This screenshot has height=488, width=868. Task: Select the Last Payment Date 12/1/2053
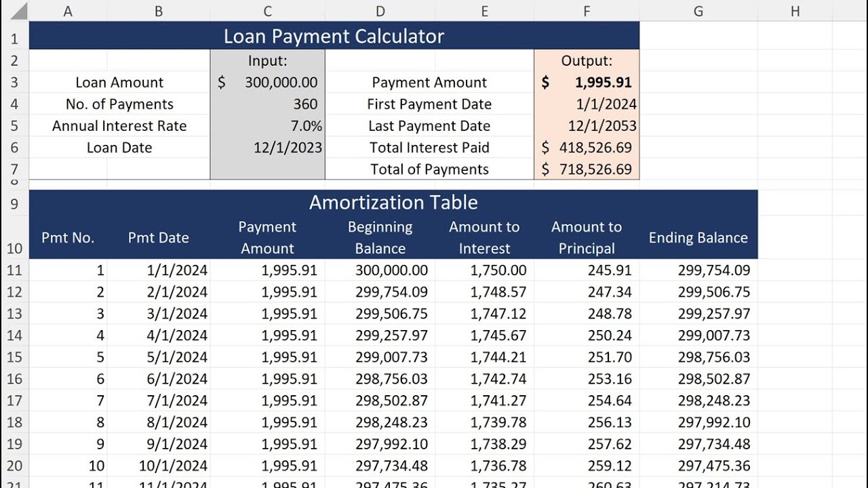tap(587, 126)
